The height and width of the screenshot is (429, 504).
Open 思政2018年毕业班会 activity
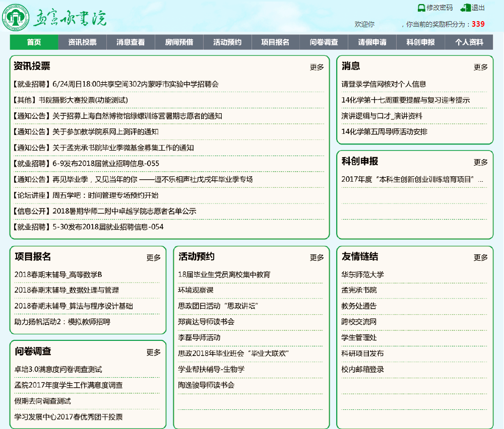click(233, 353)
